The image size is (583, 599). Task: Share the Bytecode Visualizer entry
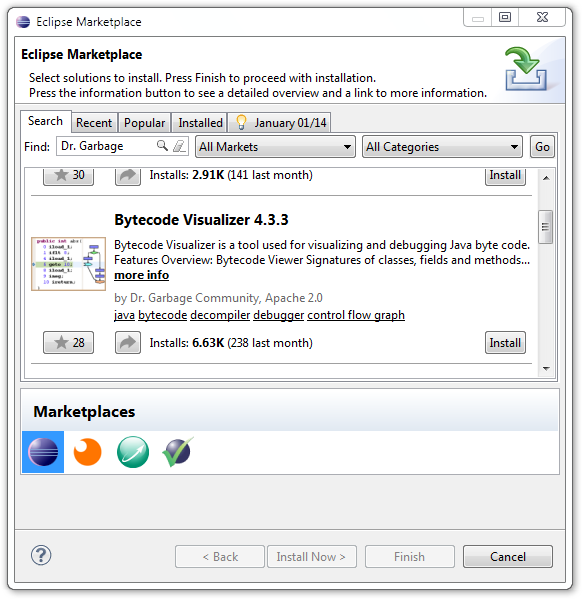pyautogui.click(x=128, y=343)
